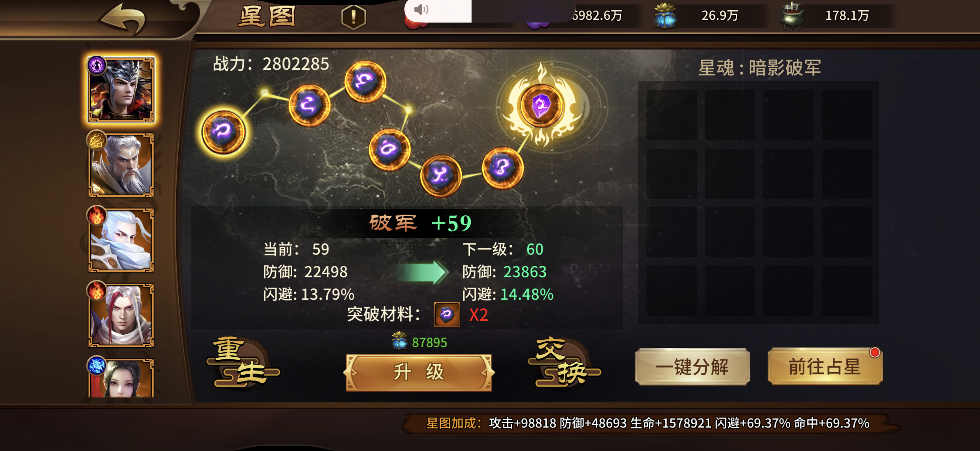Select the topmost rune star node
980x451 pixels.
point(365,81)
